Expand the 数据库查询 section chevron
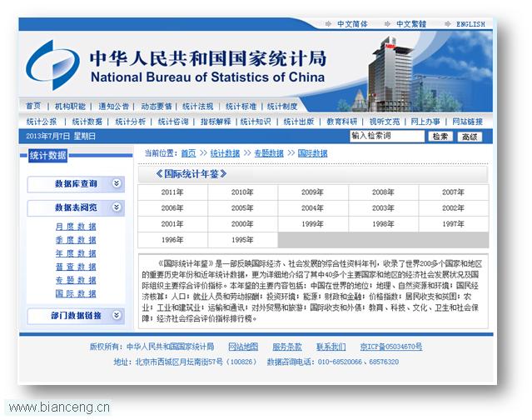Viewport: 532px width, 420px height. 117,183
